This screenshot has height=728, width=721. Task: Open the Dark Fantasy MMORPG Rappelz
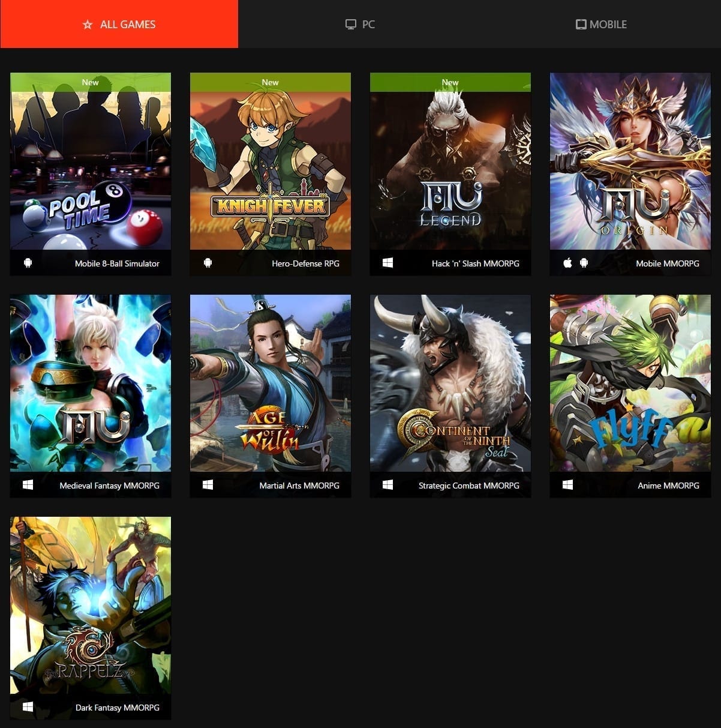tap(90, 606)
